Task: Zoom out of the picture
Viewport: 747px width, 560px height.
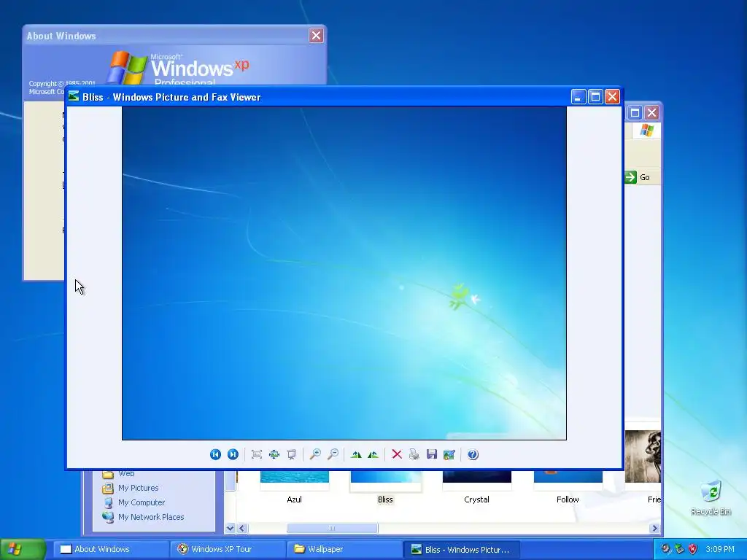Action: pos(333,454)
